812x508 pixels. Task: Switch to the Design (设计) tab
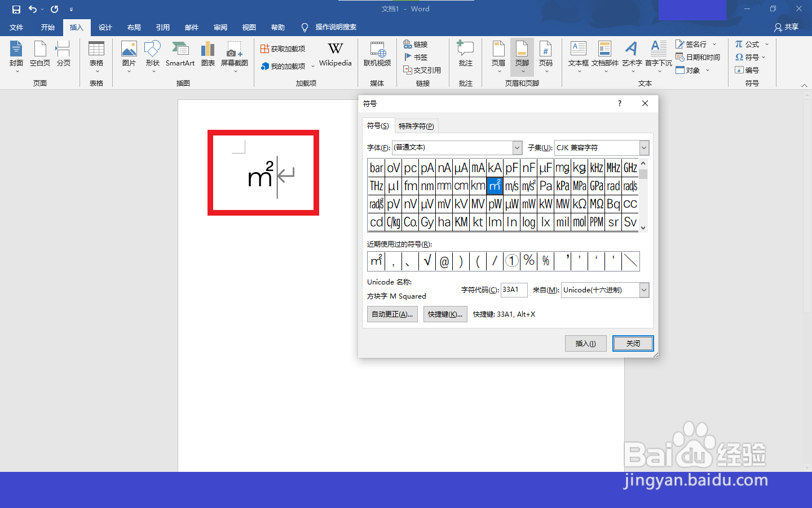pyautogui.click(x=105, y=27)
